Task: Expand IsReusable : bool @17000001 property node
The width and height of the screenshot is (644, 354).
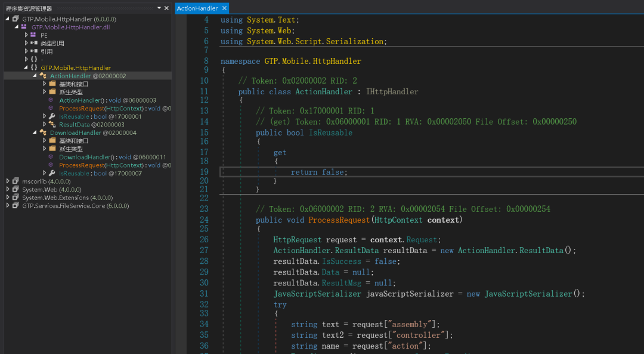Action: [44, 116]
